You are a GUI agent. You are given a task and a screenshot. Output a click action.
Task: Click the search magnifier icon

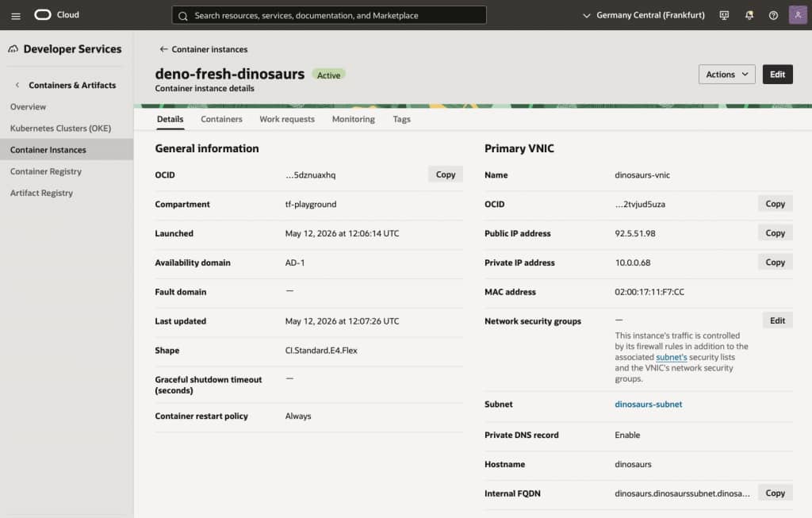tap(183, 16)
